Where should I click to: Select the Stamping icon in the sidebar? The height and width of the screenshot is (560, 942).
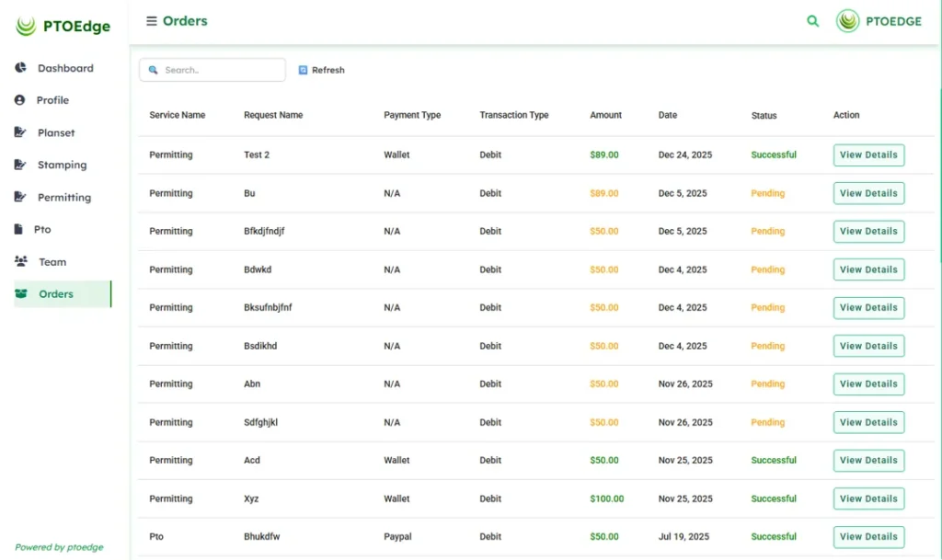(18, 165)
